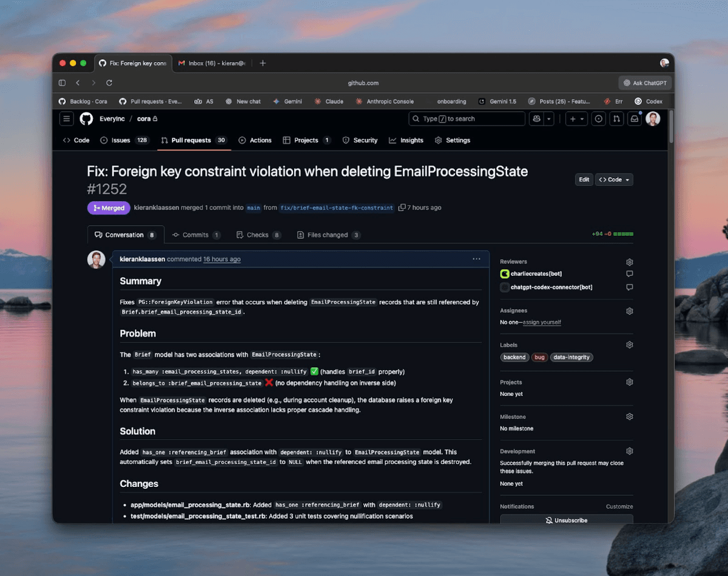Open pull requests icon in GitHub header
This screenshot has width=728, height=576.
tap(616, 119)
